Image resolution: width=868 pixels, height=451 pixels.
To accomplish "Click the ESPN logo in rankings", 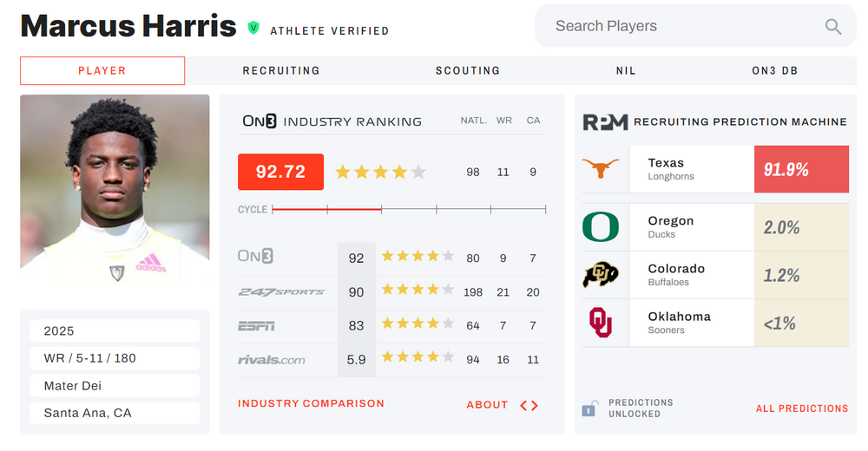I will click(x=256, y=326).
